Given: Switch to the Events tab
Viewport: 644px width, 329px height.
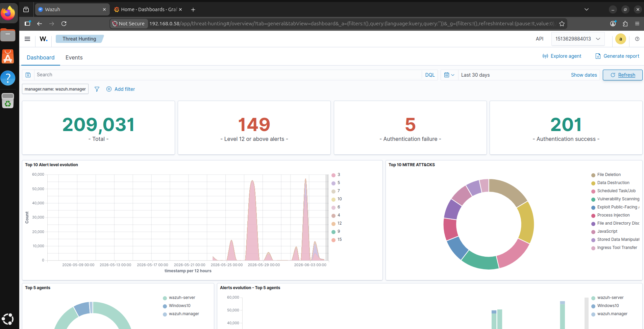Looking at the screenshot, I should point(74,57).
